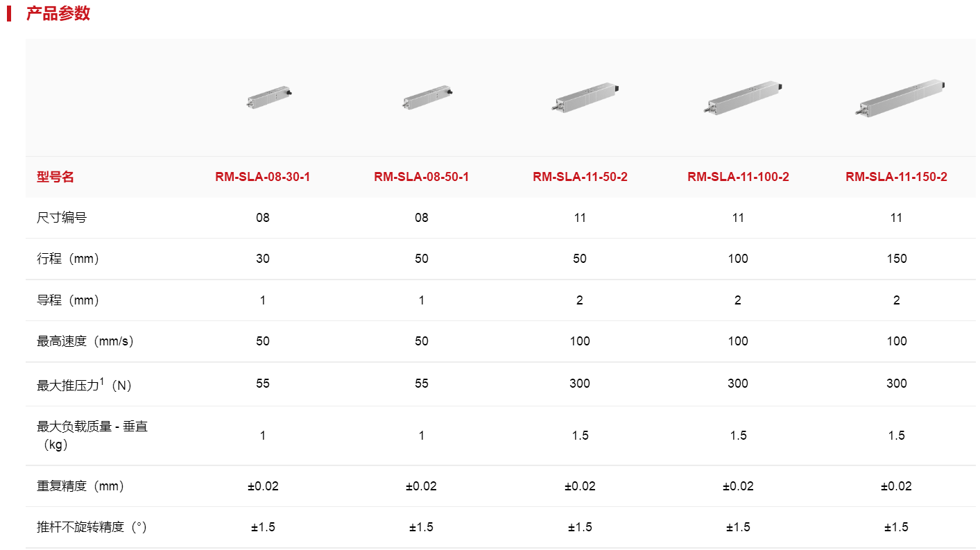Select the 导程（mm）row label
Viewport: 980px width, 550px height.
pos(69,300)
